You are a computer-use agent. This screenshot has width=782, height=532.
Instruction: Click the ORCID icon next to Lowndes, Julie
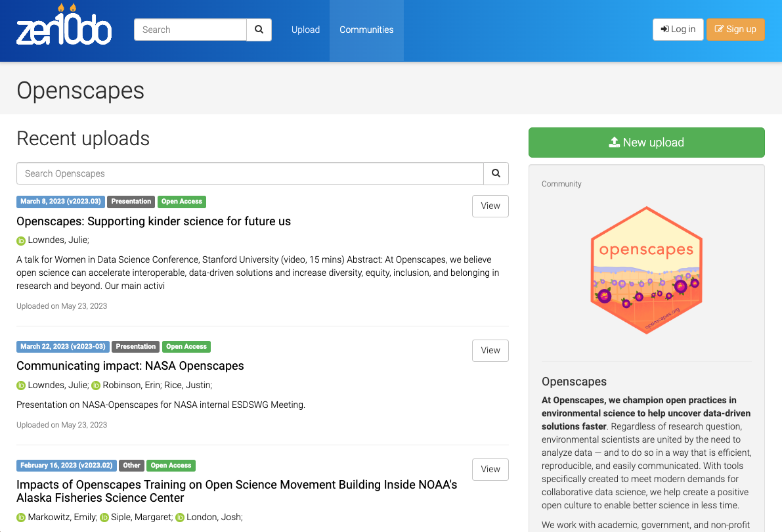coord(20,240)
